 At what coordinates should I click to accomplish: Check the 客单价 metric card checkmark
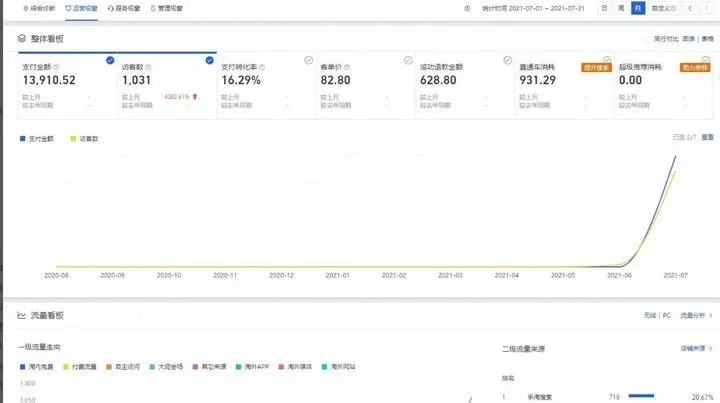408,60
